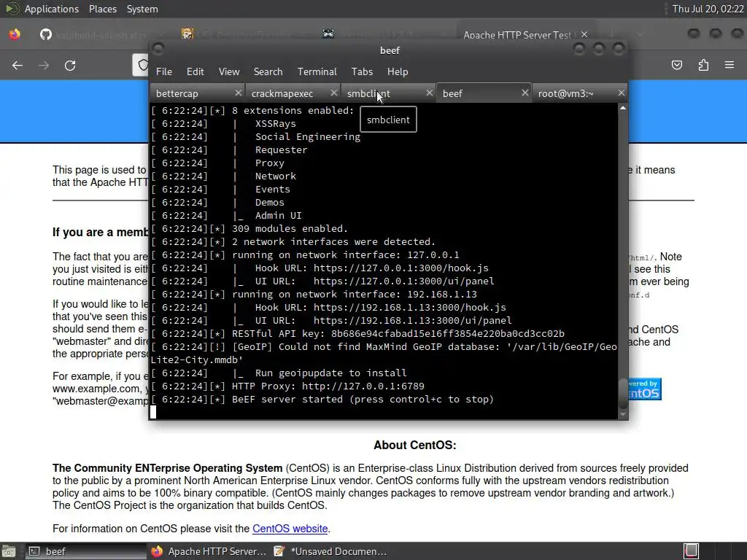Screen dimensions: 747x560
Task: Reload the page in Firefox
Action: 70,65
